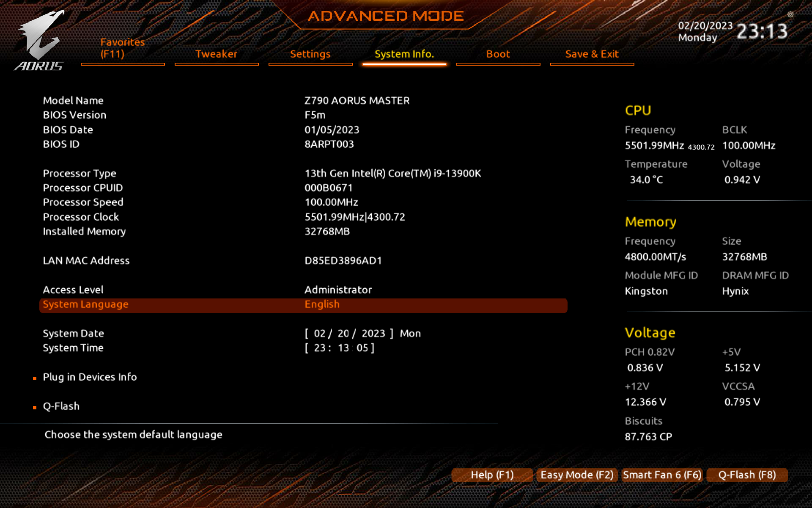Select the System Info. tab
The image size is (812, 508).
[404, 54]
